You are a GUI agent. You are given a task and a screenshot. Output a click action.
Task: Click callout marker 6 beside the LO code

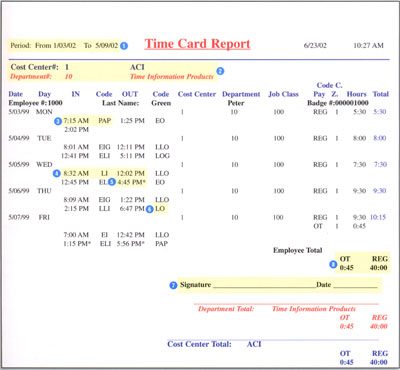pyautogui.click(x=150, y=209)
